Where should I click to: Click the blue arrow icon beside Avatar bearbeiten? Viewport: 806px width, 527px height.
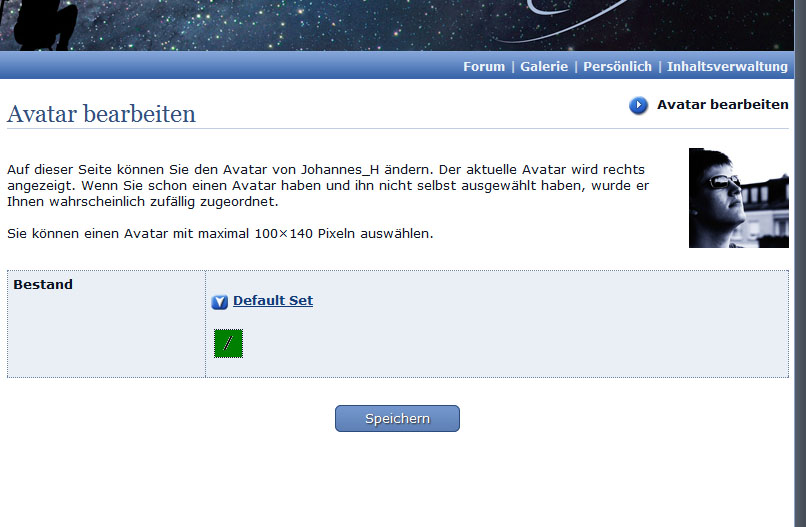tap(638, 105)
